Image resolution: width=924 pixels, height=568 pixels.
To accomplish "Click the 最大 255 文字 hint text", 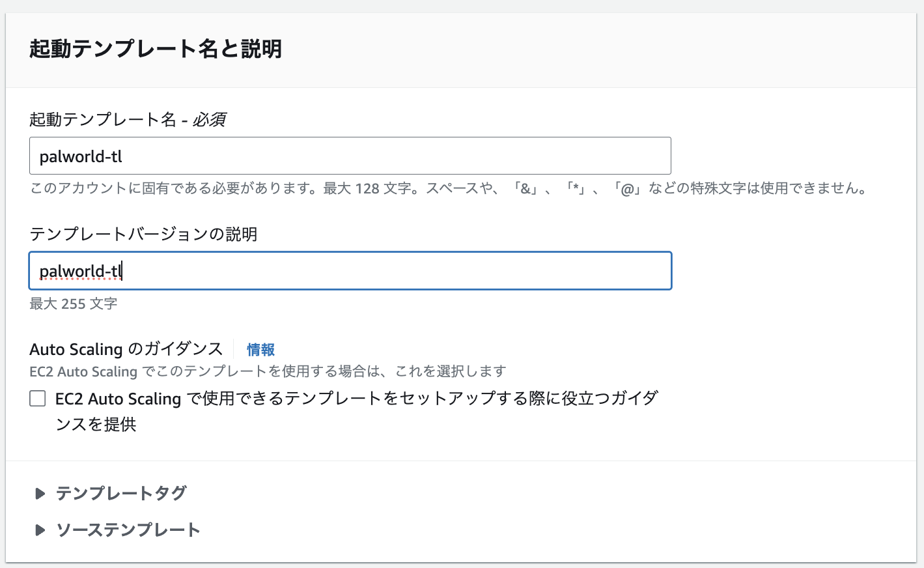I will [74, 304].
